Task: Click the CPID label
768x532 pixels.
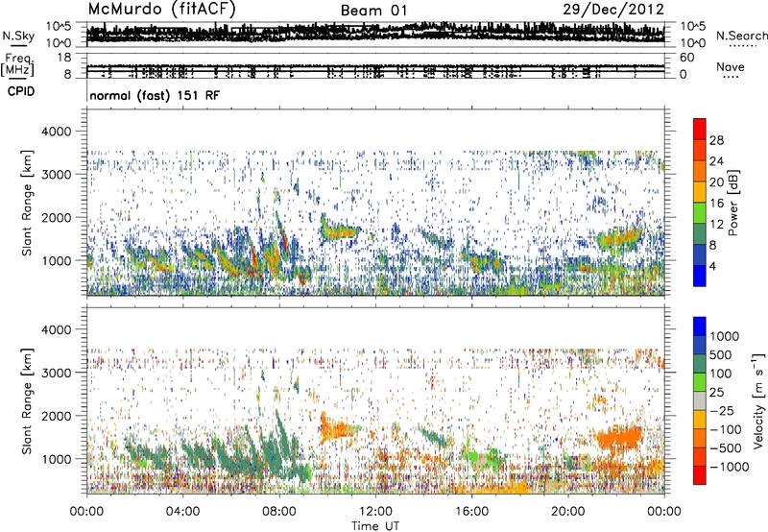Action: coord(21,91)
